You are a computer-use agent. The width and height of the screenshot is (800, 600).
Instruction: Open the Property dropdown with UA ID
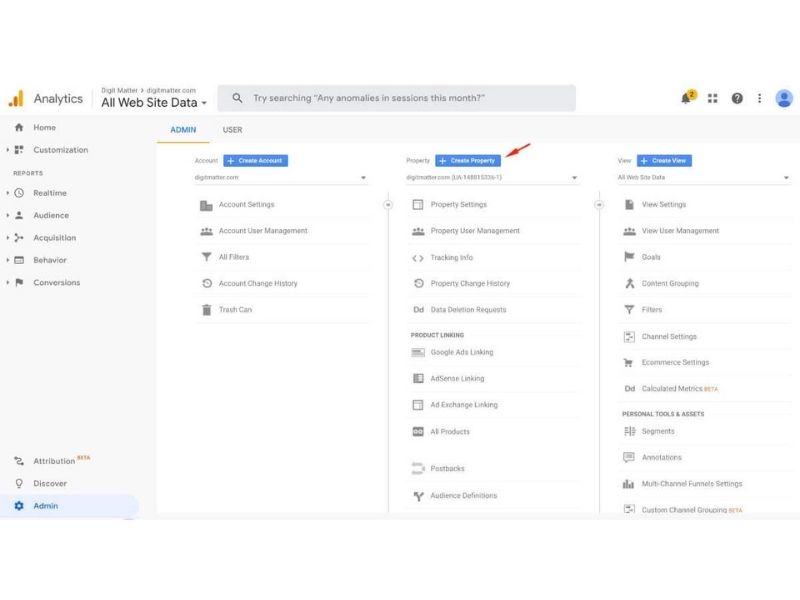[492, 178]
